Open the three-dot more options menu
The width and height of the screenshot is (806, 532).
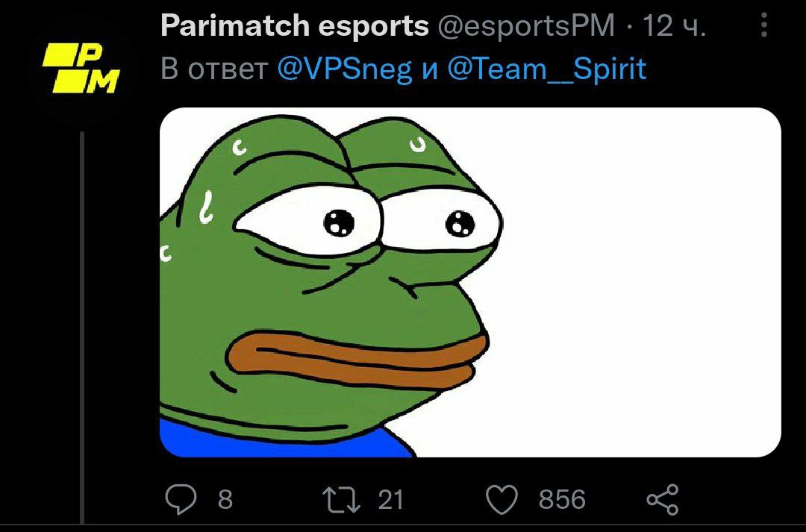point(764,25)
